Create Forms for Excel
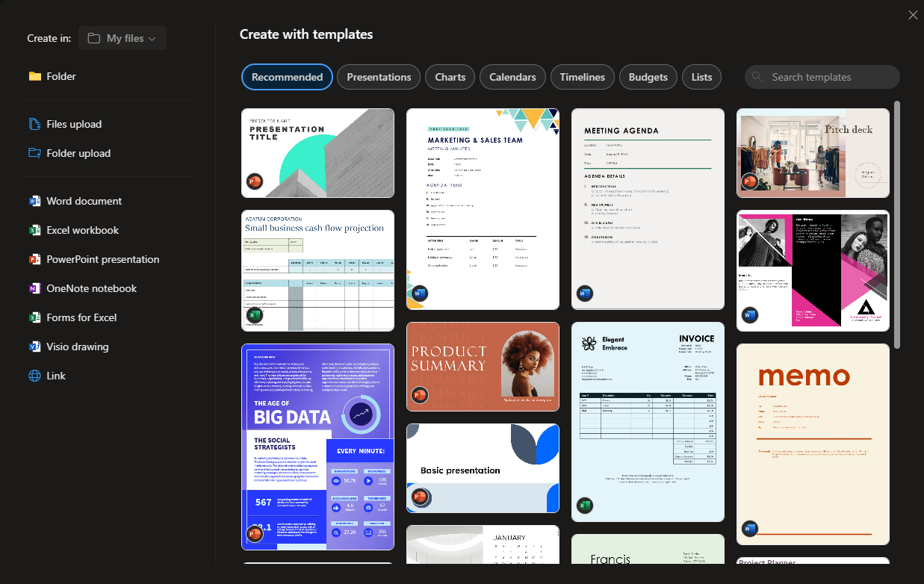 [x=81, y=317]
